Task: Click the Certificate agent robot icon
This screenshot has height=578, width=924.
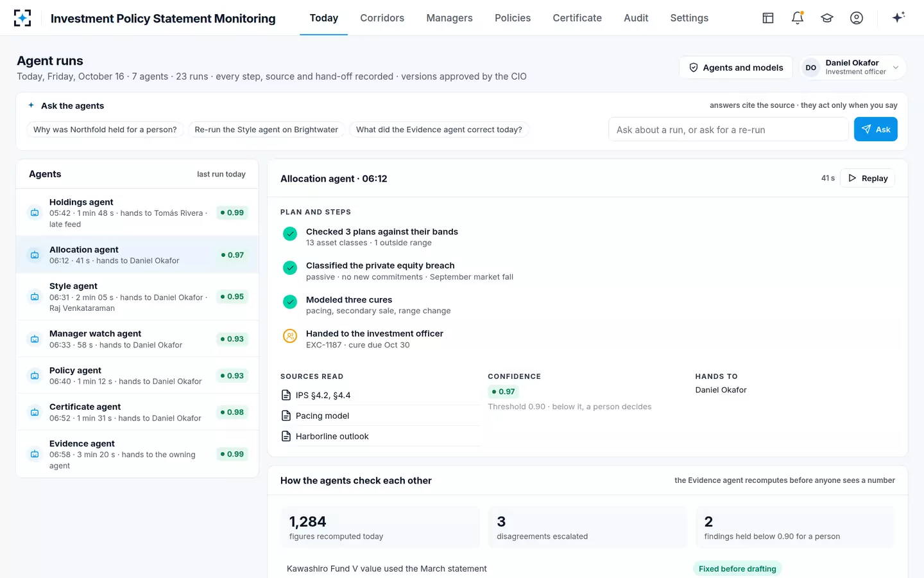Action: (x=35, y=412)
